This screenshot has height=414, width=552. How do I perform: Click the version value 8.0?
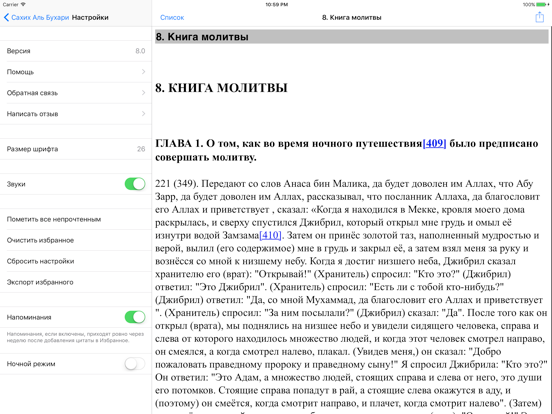(x=140, y=51)
